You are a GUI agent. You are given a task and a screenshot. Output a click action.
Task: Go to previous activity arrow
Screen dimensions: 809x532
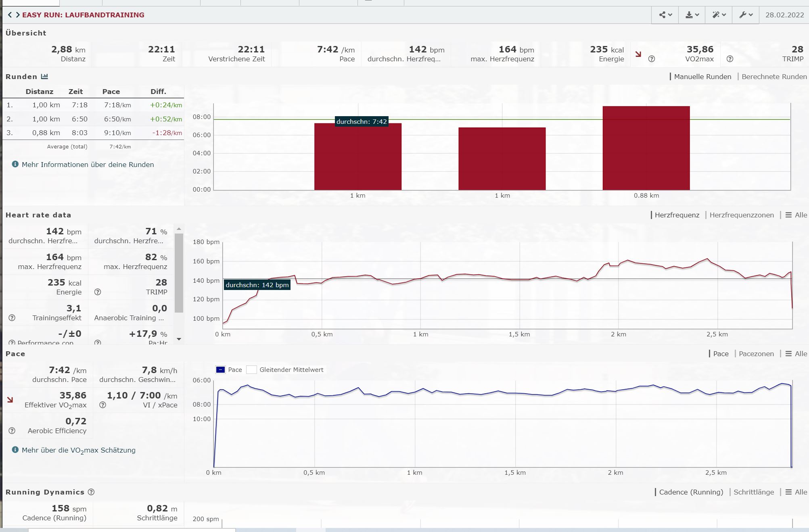coord(10,15)
